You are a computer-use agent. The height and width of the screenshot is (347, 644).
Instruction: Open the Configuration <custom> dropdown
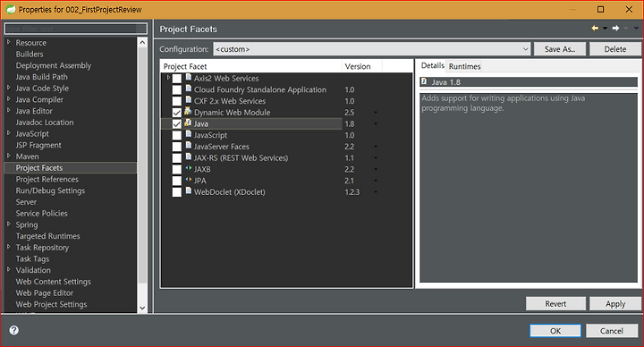click(372, 49)
